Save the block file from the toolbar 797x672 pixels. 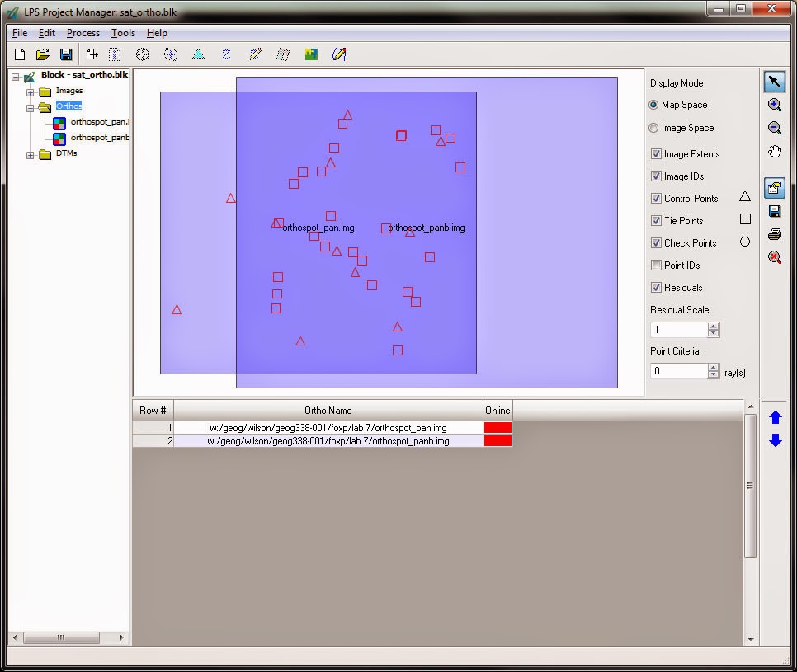point(66,54)
